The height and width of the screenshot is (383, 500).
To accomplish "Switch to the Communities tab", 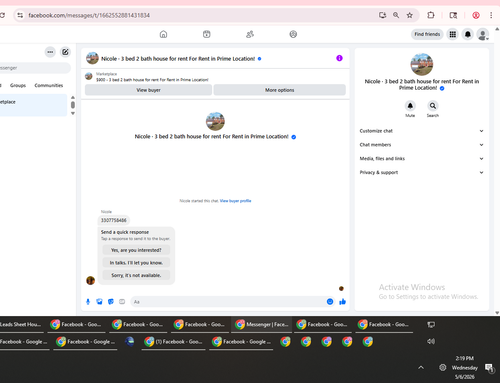I will (x=49, y=85).
